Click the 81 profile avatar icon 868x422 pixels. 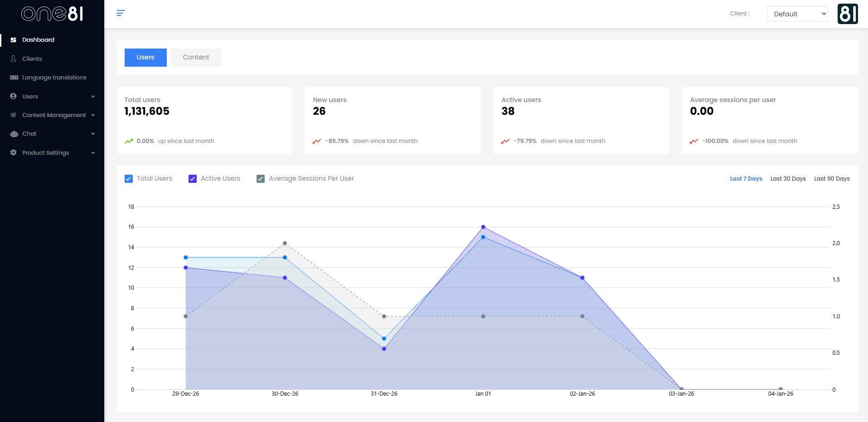click(847, 14)
